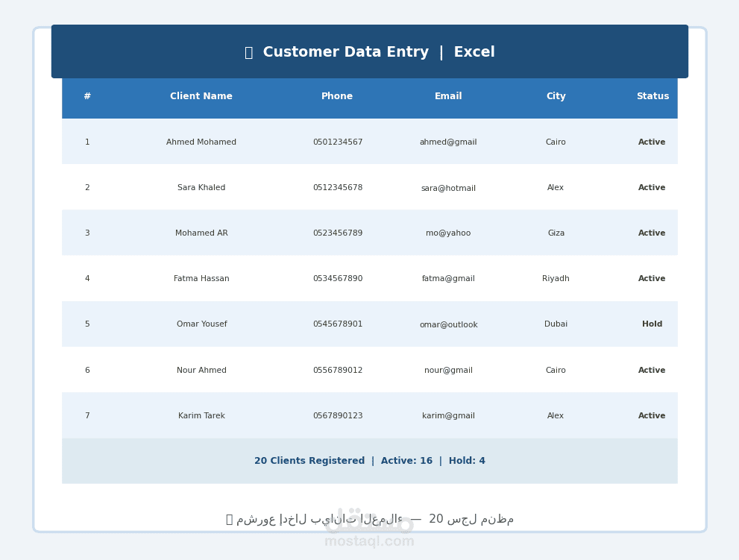Click row number 1
The height and width of the screenshot is (560, 739).
click(x=87, y=142)
